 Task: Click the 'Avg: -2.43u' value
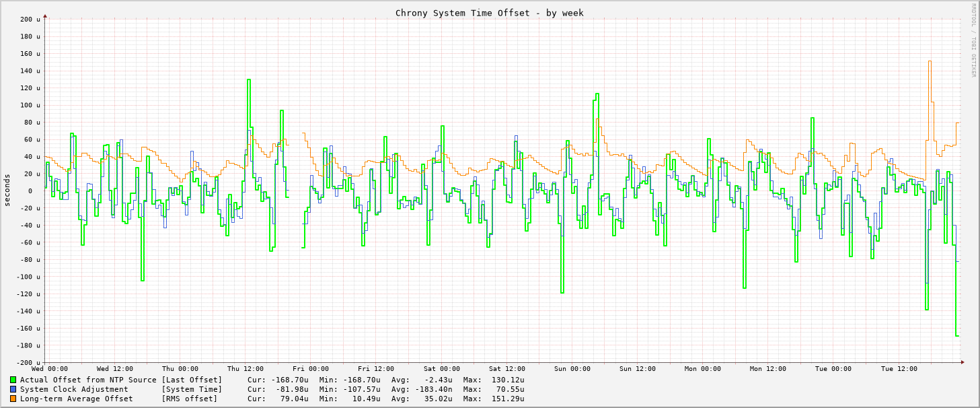[x=422, y=380]
